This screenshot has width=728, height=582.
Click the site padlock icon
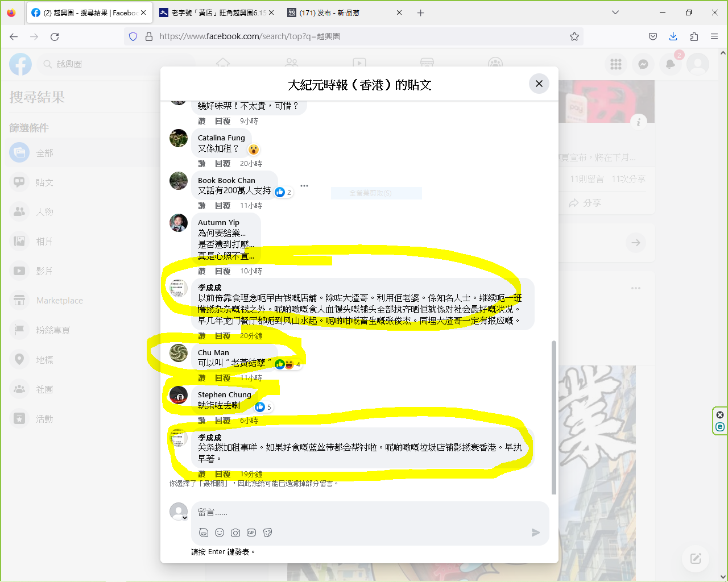pos(149,36)
